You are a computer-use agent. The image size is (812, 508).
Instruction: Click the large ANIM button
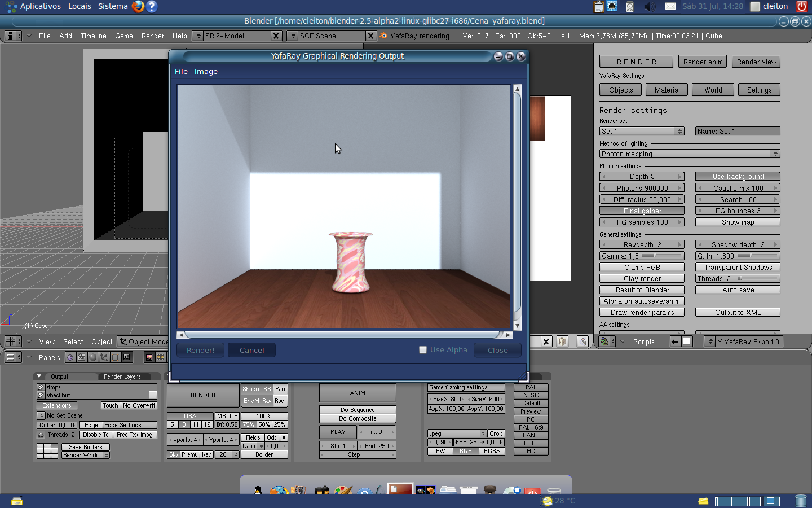click(358, 393)
